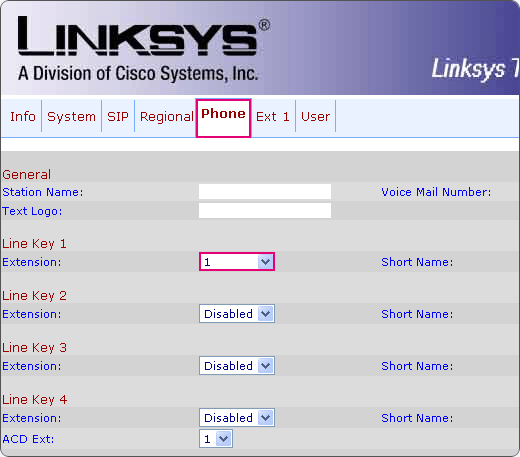Screen dimensions: 520x457
Task: Click the Line Key 2 heading
Action: pos(34,296)
